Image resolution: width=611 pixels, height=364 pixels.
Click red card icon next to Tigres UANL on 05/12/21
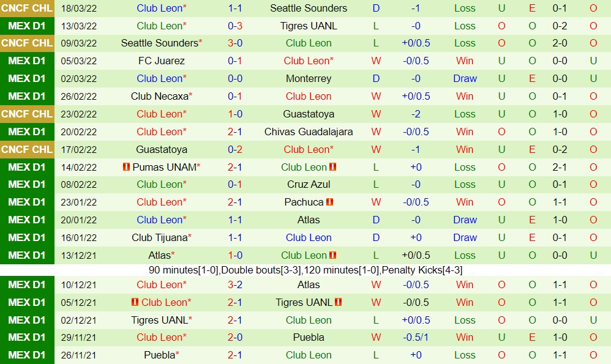(x=338, y=302)
